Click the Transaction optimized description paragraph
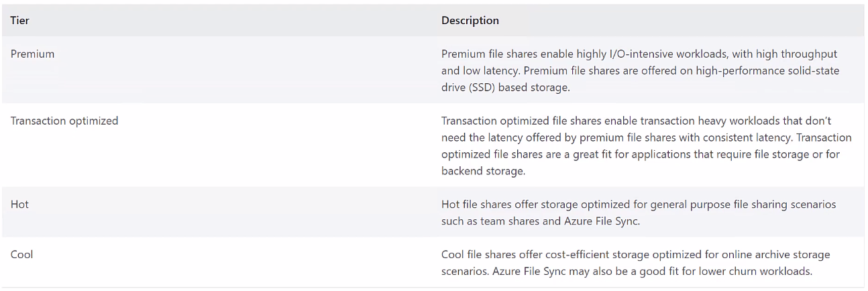Viewport: 868px width, 291px height. (x=646, y=146)
